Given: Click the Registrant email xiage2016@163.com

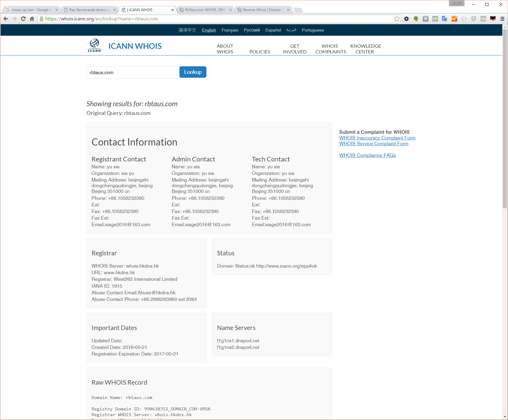Looking at the screenshot, I should [128, 224].
